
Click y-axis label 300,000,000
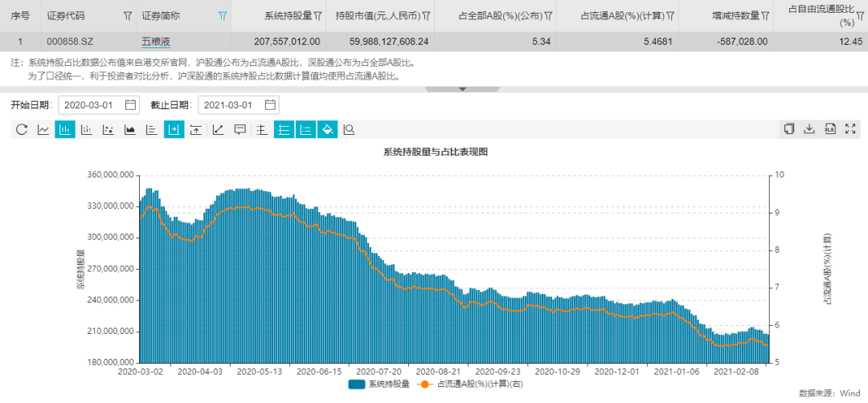[111, 238]
